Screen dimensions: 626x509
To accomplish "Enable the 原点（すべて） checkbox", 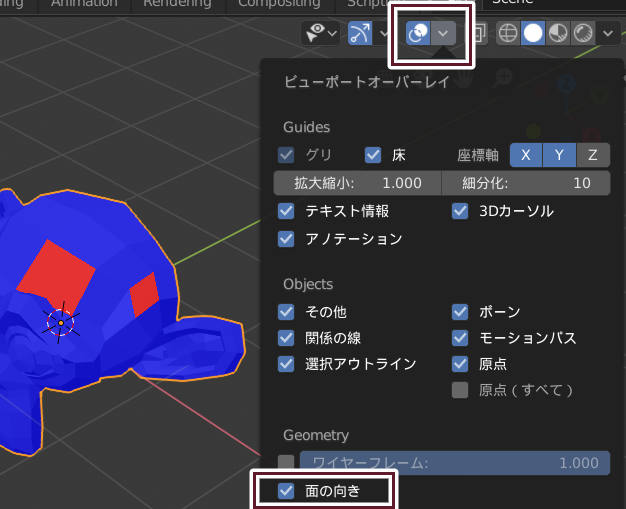I will coord(460,390).
